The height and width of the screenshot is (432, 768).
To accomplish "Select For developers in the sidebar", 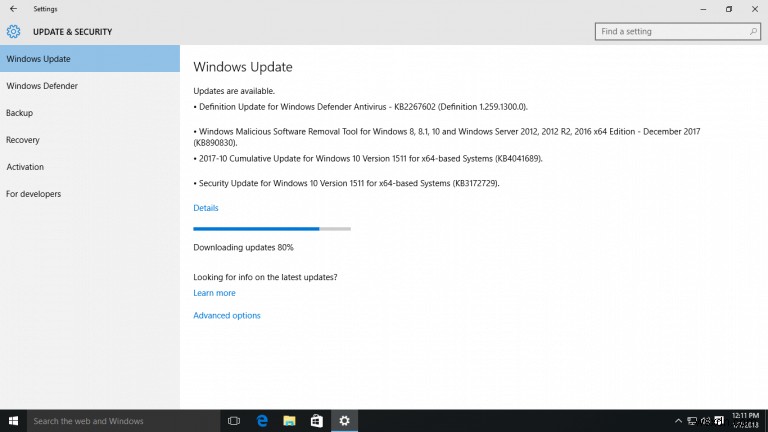I will (x=90, y=193).
